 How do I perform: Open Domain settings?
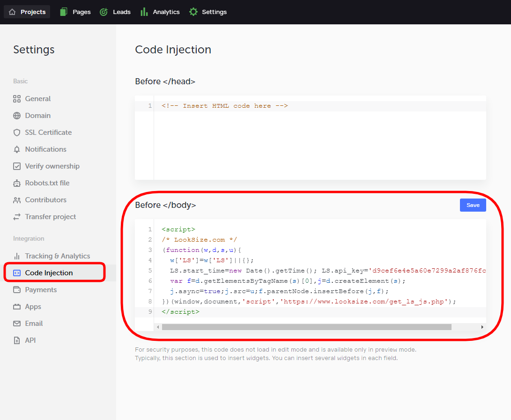pos(32,116)
